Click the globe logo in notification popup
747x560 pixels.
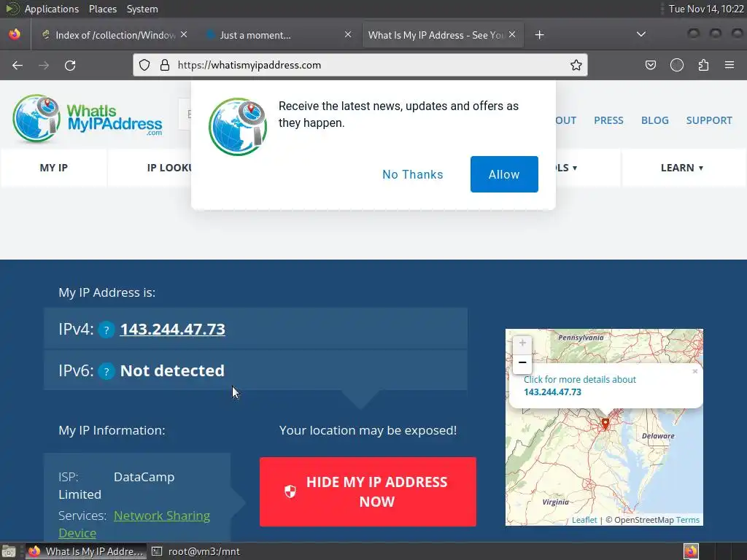[238, 127]
